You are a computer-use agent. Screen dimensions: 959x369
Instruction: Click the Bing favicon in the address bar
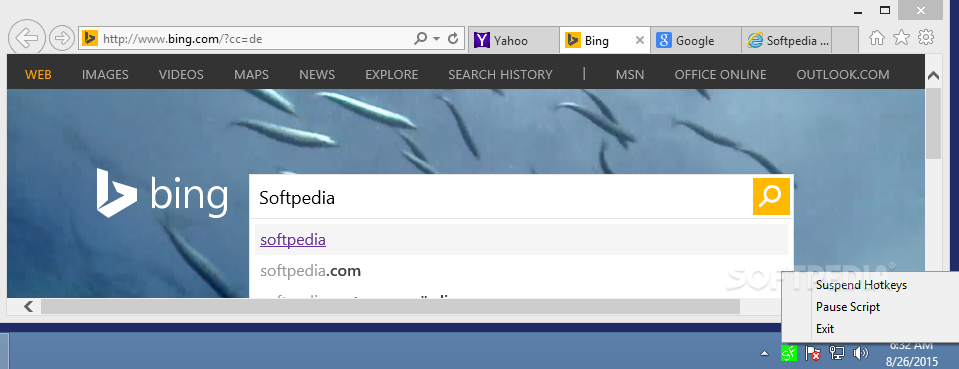(91, 39)
